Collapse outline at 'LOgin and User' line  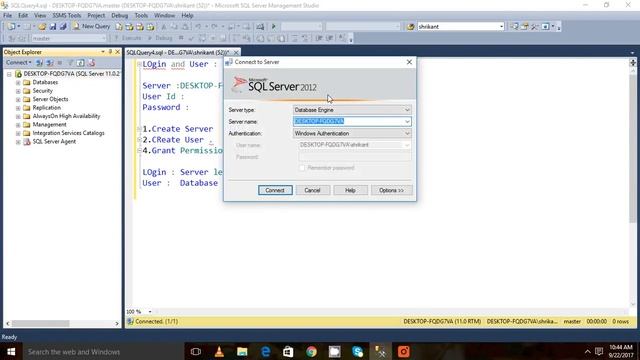(139, 64)
